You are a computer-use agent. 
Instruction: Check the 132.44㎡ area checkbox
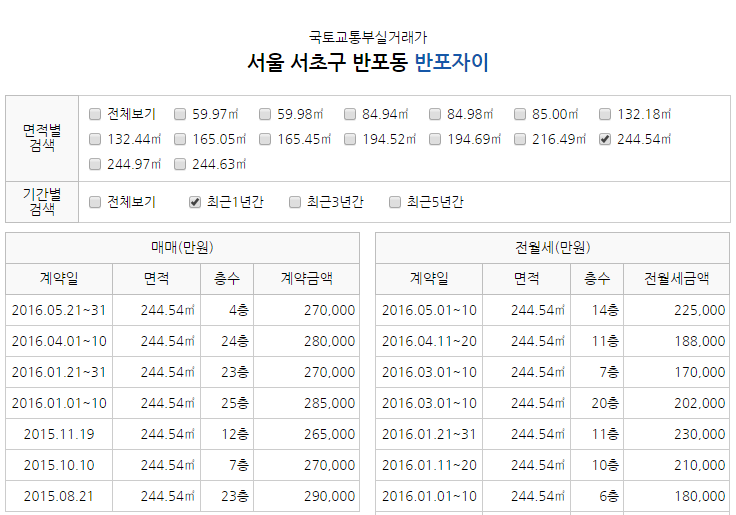95,139
